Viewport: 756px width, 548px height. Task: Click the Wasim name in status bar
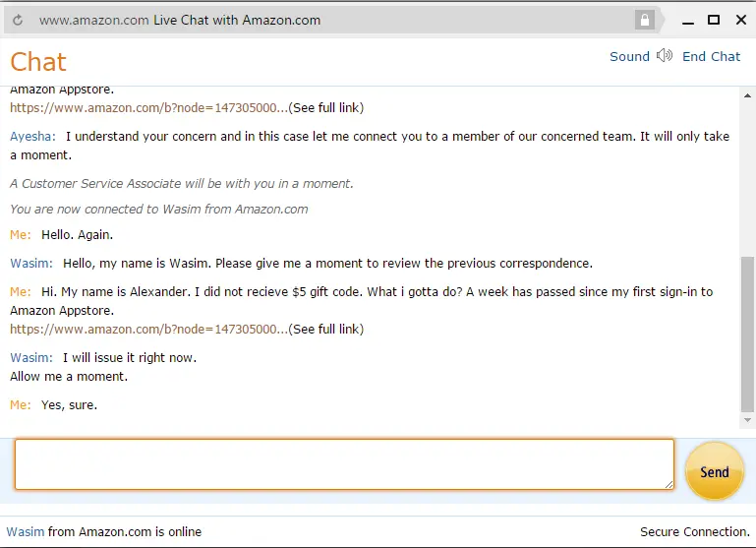(x=26, y=531)
